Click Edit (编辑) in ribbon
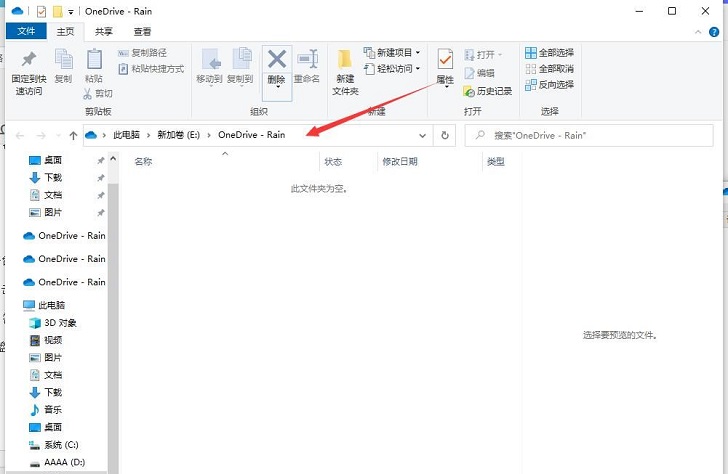Screen dimensions: 728x474 (480, 73)
